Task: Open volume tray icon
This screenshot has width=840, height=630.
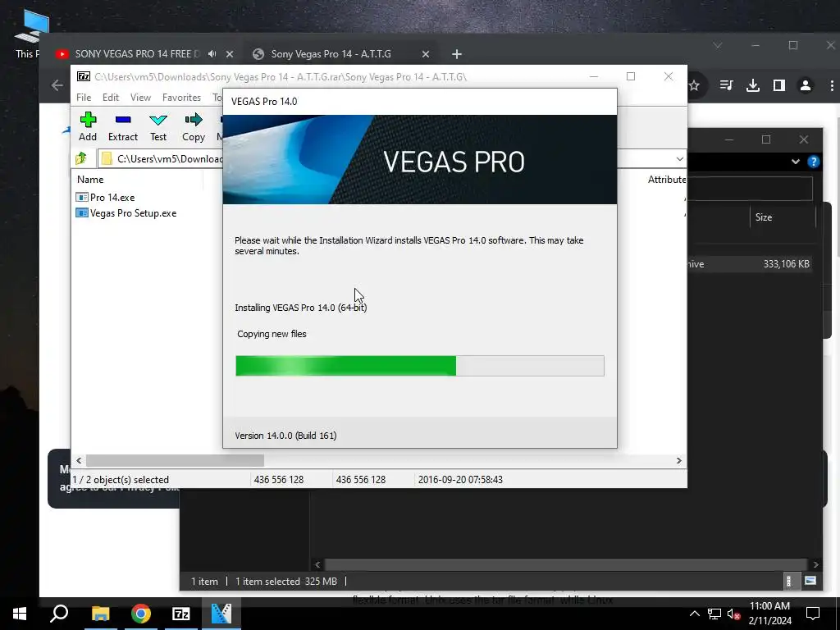Action: tap(733, 614)
